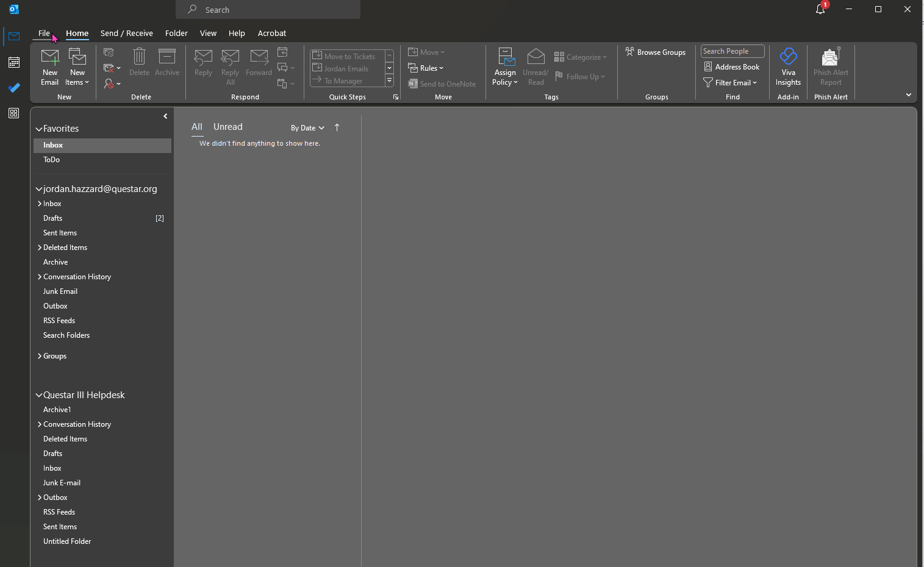924x567 pixels.
Task: Open the Junk dropdown icon
Action: pyautogui.click(x=112, y=84)
